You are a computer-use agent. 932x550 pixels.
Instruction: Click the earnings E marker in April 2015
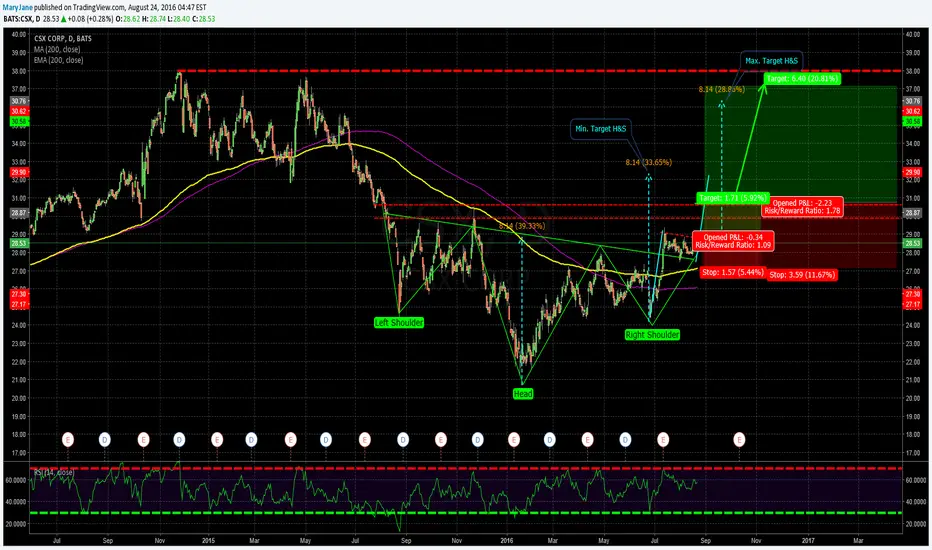pyautogui.click(x=290, y=440)
